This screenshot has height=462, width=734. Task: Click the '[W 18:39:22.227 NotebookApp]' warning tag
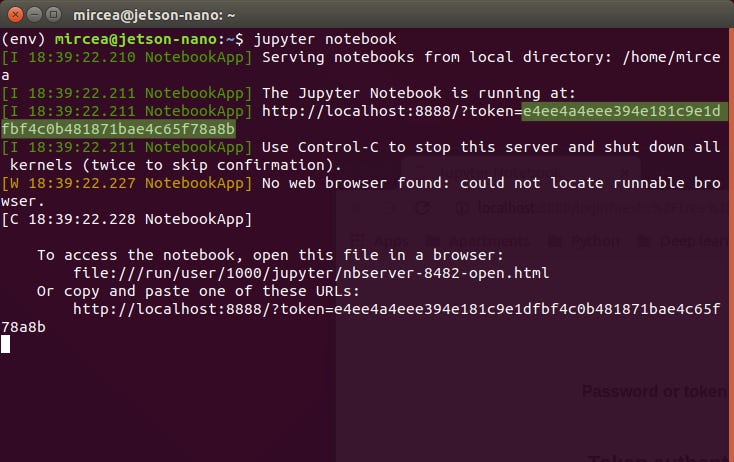[x=126, y=183]
